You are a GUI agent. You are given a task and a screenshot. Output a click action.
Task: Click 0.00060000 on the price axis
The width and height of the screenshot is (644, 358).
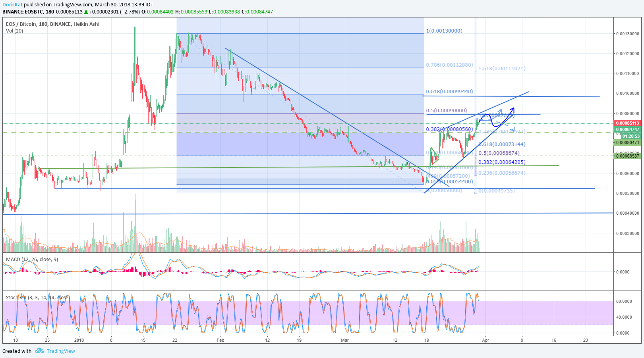(x=628, y=173)
